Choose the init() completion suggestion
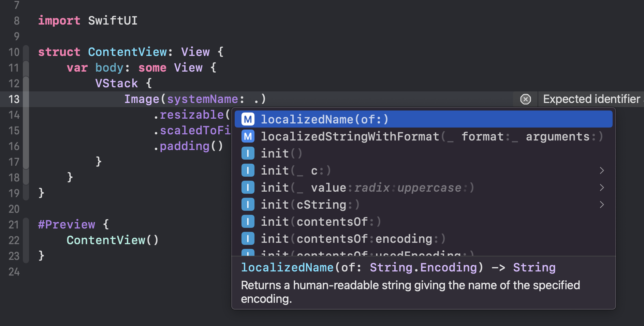 [x=281, y=153]
